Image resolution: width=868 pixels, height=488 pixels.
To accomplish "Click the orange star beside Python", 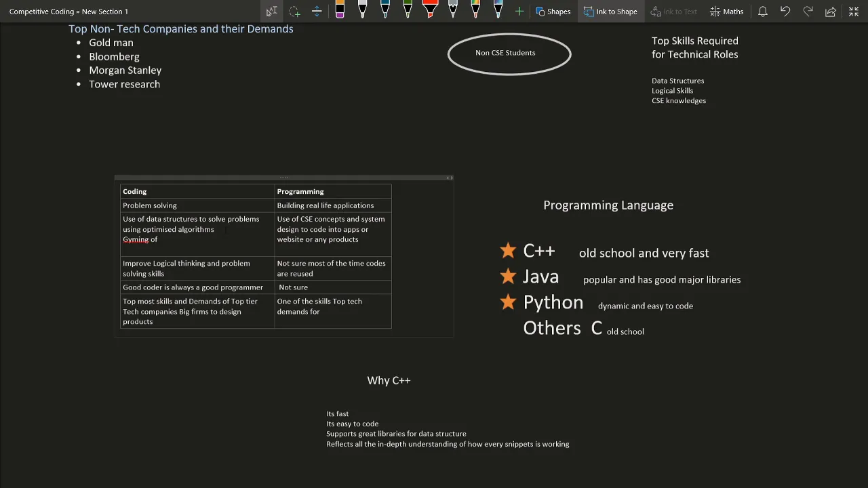I will click(x=508, y=302).
